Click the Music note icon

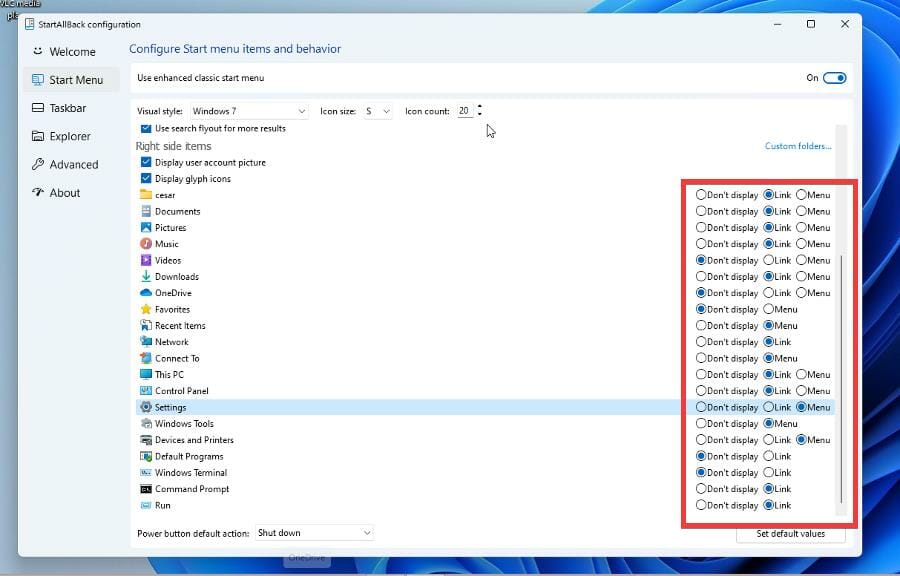point(146,244)
